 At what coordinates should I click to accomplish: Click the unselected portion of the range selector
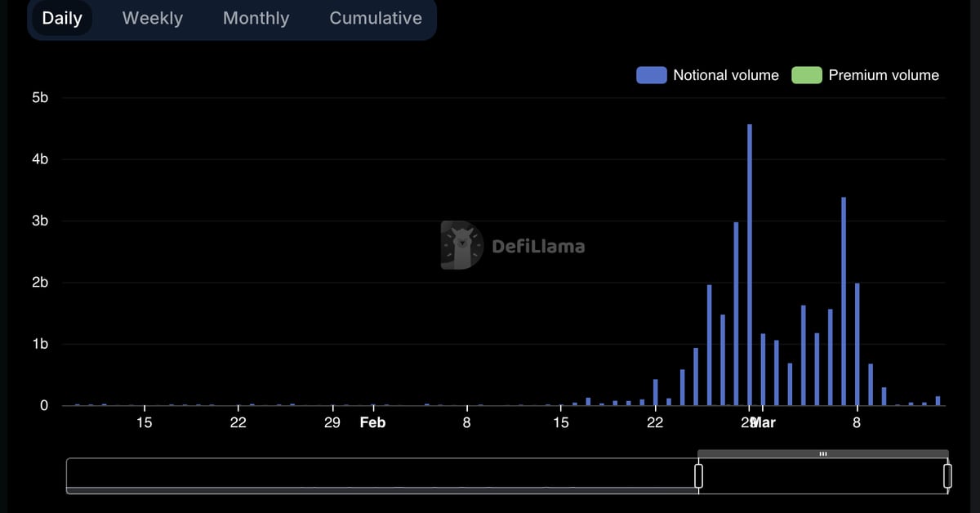pos(367,475)
